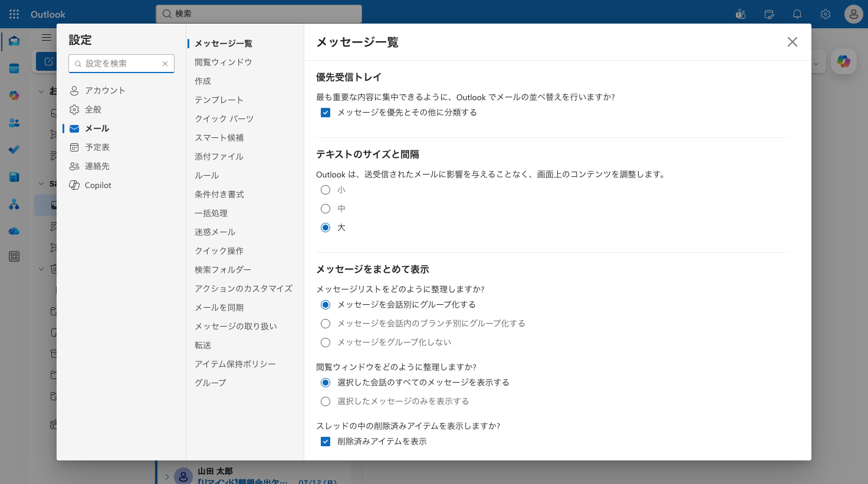This screenshot has width=868, height=484.
Task: Open more apps grid rail icon
Action: (x=14, y=256)
